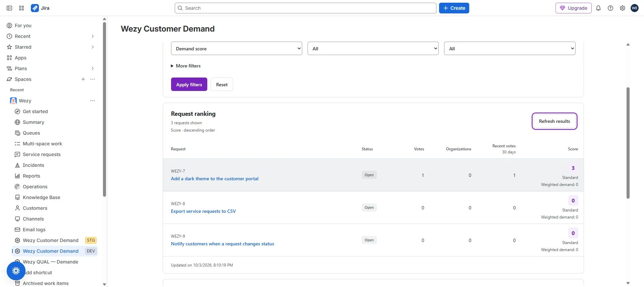The image size is (644, 287).
Task: Click Apply filters button
Action: click(189, 84)
